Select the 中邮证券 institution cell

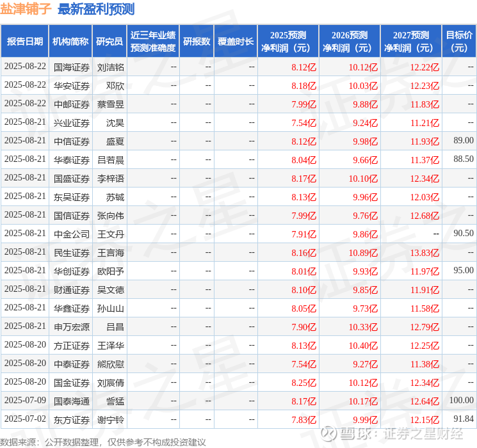(x=72, y=104)
